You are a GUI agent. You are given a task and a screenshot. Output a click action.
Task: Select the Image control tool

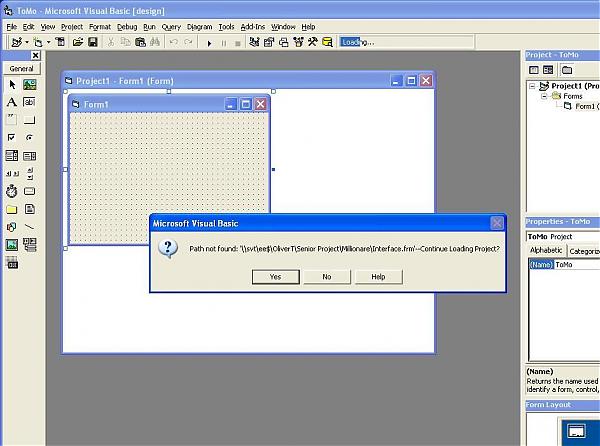pos(12,244)
